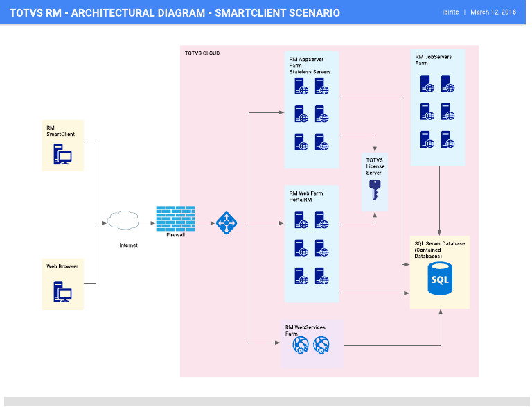Select top-right server in RM Web Farm PortalRM

point(321,220)
